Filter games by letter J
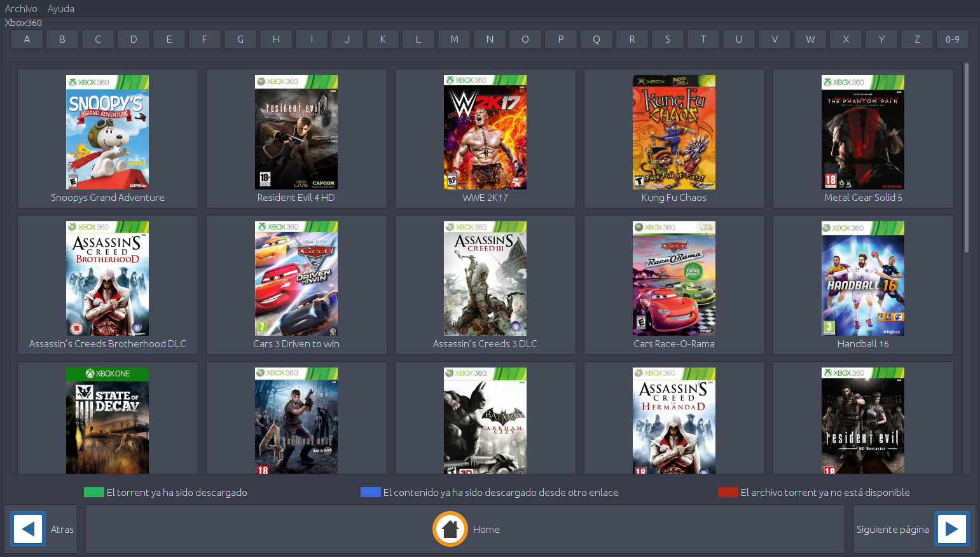 point(347,39)
